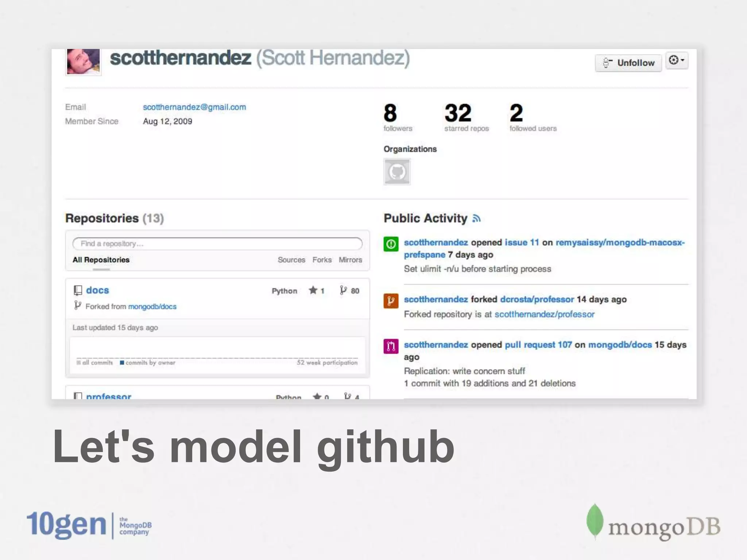This screenshot has width=747, height=560.
Task: Click the docs participation graph
Action: coord(217,355)
